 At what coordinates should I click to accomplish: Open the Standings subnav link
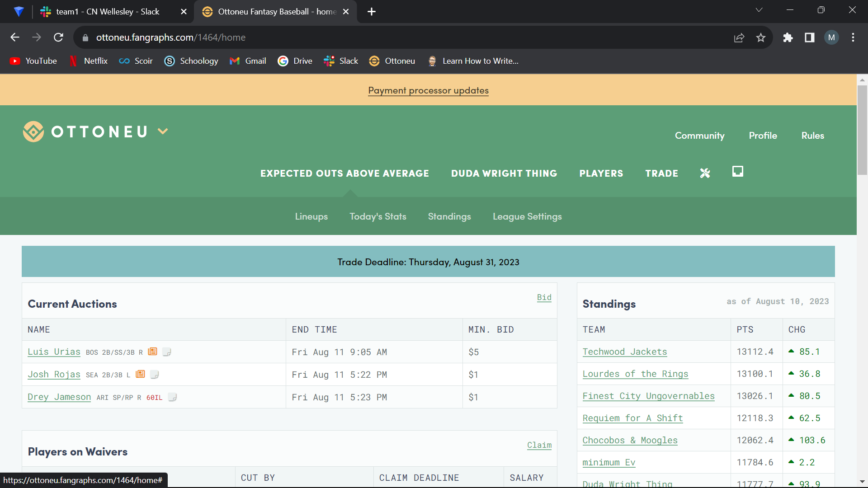(449, 216)
